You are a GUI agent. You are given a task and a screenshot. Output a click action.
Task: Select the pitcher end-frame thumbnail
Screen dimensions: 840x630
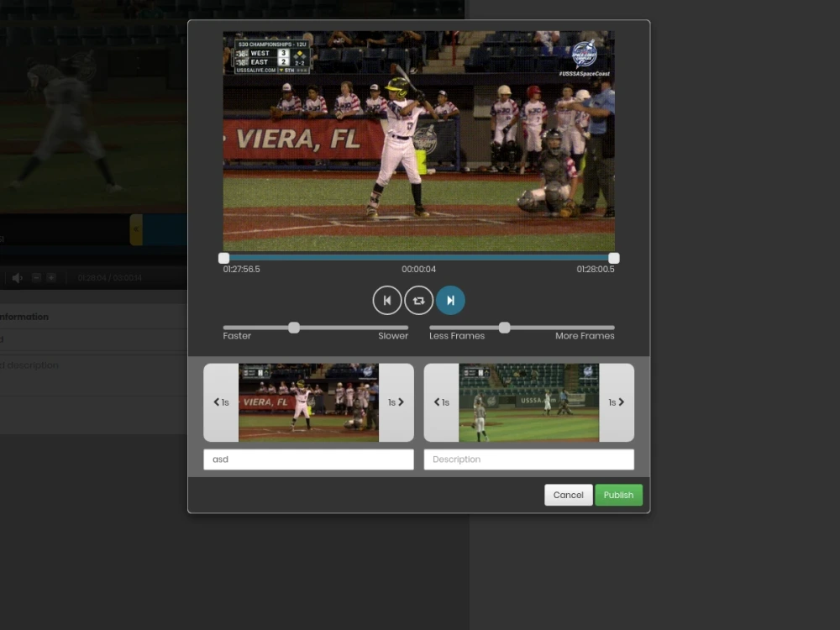(x=528, y=402)
